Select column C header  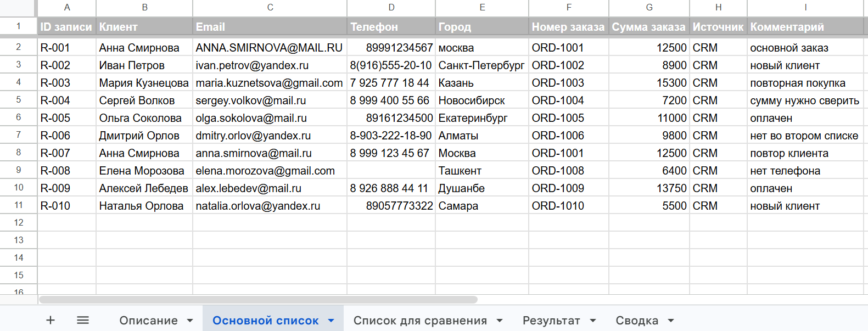click(270, 8)
